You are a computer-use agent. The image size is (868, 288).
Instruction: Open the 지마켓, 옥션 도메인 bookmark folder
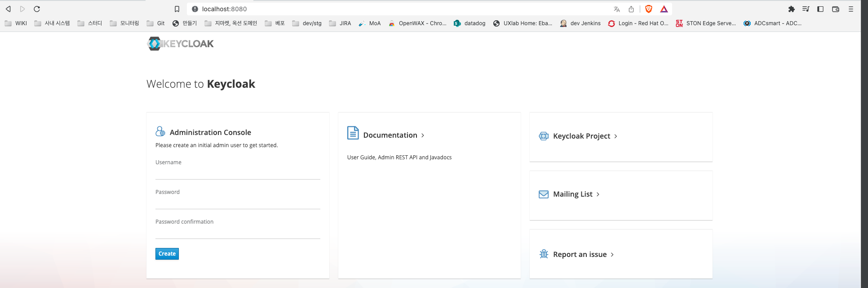231,23
